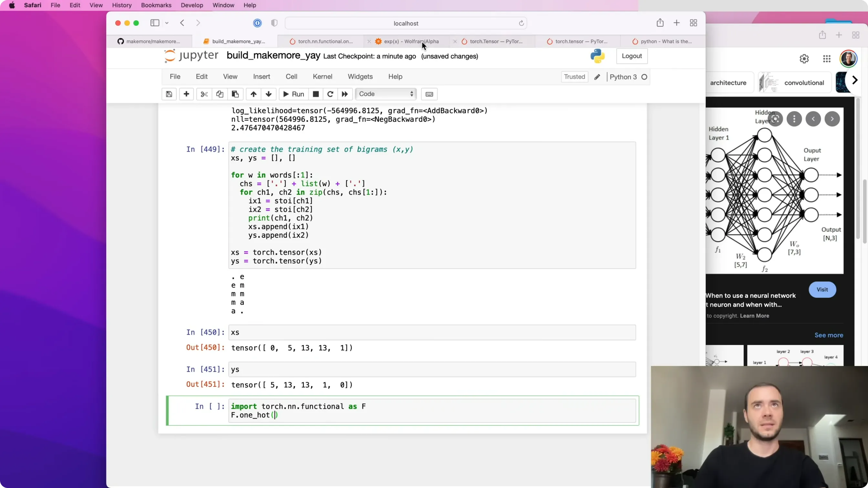
Task: Open the Kernel menu
Action: tap(323, 77)
